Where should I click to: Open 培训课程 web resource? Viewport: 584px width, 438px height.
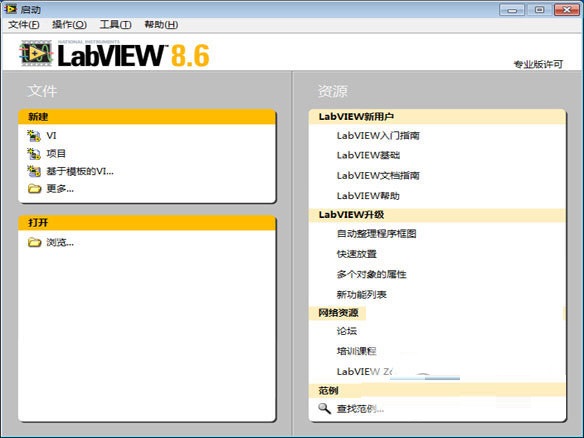click(356, 351)
